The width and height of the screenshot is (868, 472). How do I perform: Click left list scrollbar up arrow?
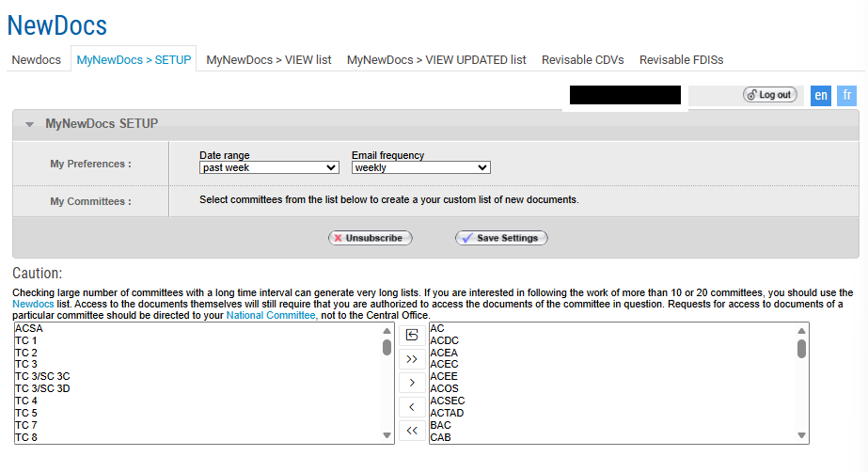tap(387, 331)
